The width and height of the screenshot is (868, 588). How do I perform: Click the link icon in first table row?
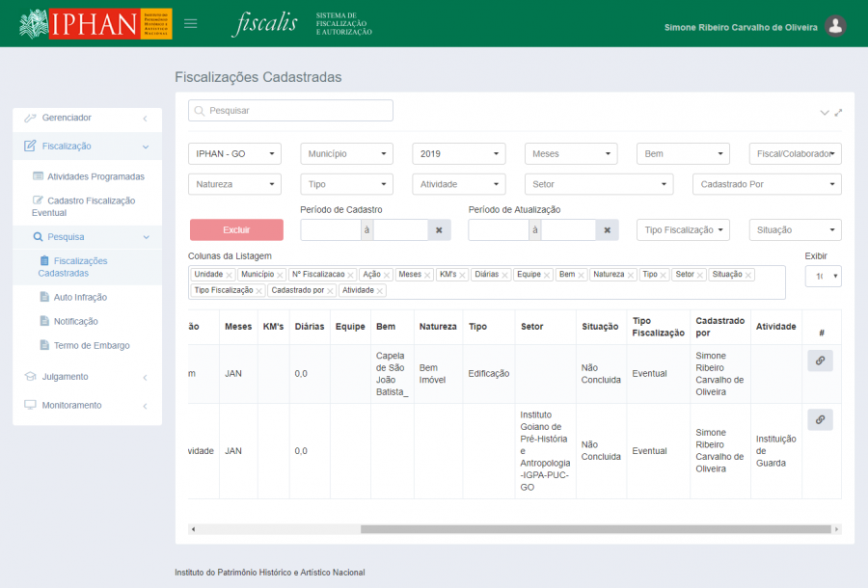(820, 361)
